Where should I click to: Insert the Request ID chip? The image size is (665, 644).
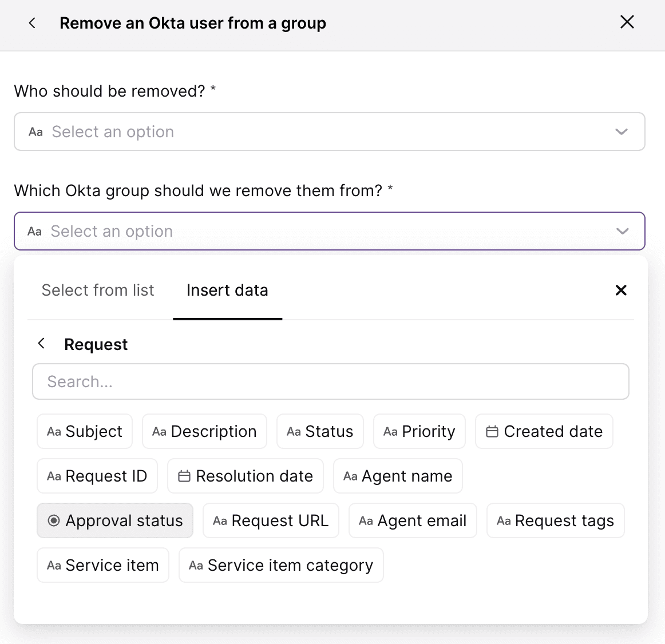pos(97,476)
